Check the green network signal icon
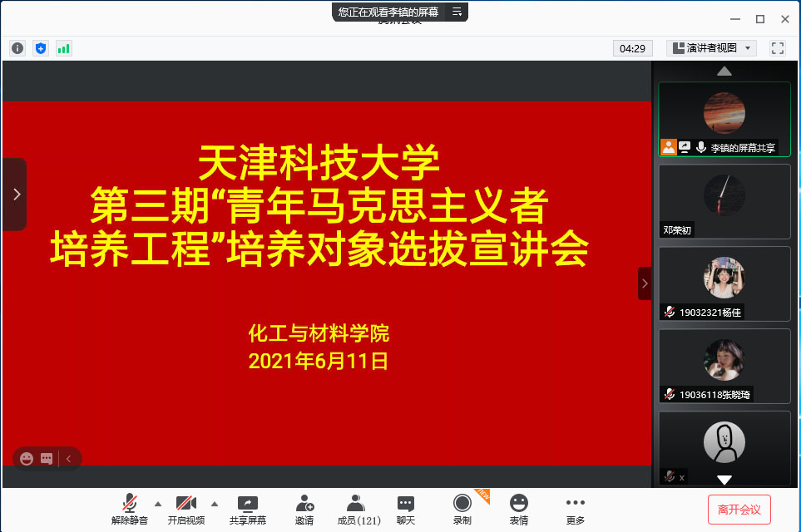Screen dimensions: 801x532 64,48
